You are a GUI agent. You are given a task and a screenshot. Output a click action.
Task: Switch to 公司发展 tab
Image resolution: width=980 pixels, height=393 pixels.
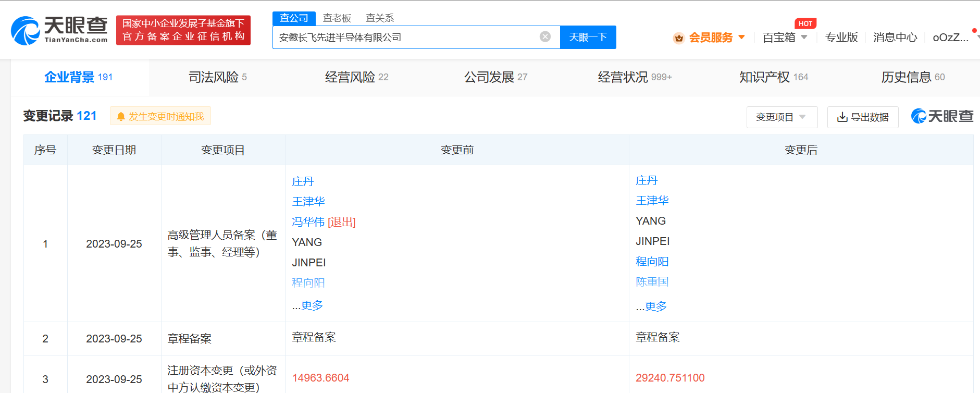pyautogui.click(x=496, y=77)
